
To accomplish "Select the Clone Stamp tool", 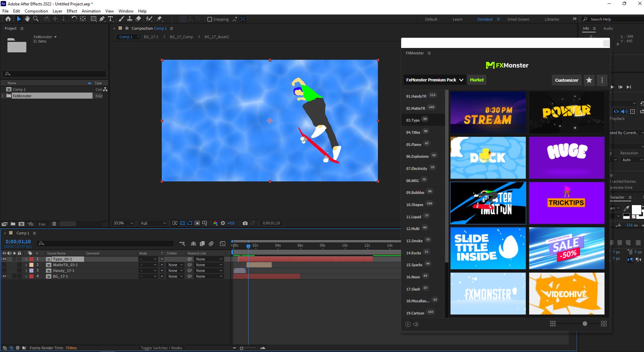I will [x=130, y=19].
